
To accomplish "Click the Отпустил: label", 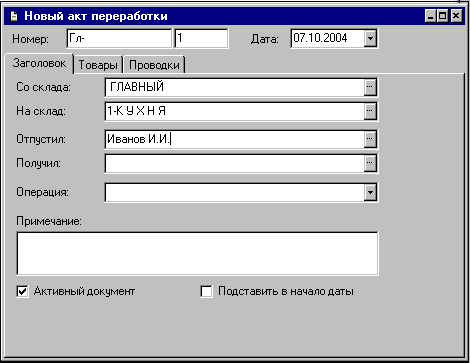I will 41,139.
